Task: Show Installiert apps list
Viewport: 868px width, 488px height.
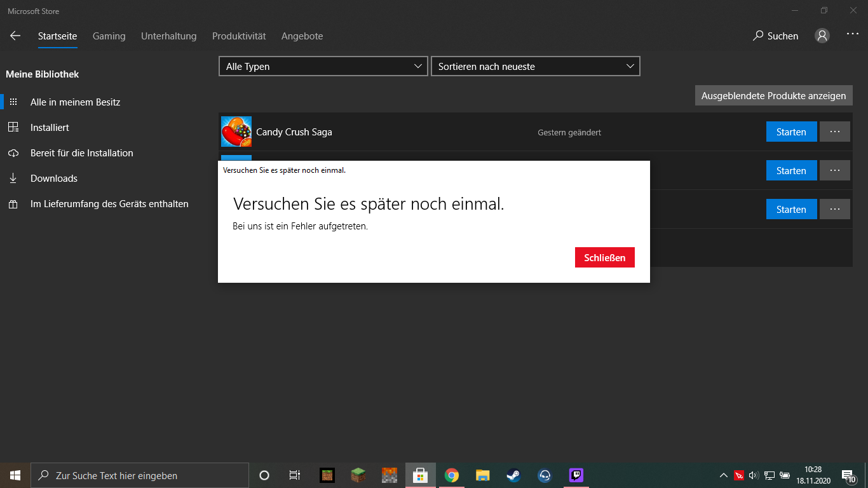Action: tap(50, 128)
